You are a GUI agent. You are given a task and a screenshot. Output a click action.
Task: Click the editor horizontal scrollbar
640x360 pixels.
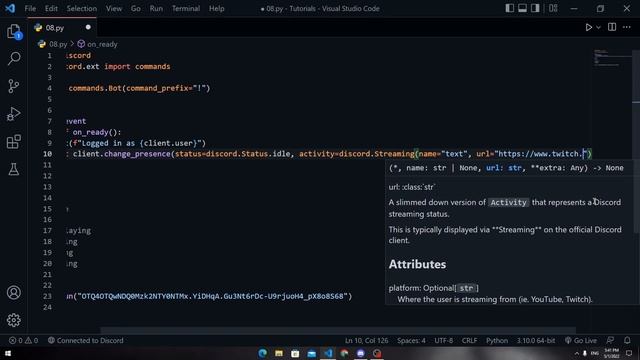[x=338, y=330]
